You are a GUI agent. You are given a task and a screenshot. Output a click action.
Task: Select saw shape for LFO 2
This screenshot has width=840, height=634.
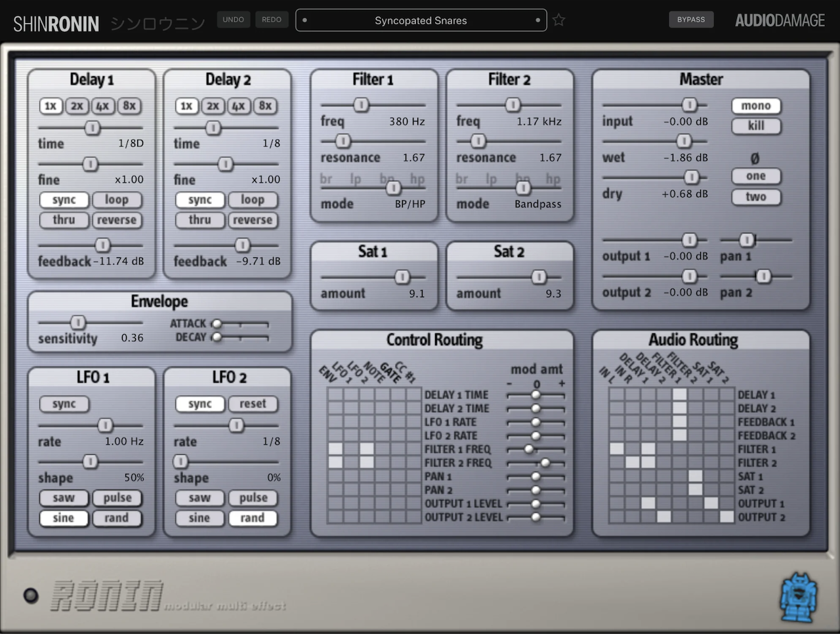pyautogui.click(x=200, y=498)
